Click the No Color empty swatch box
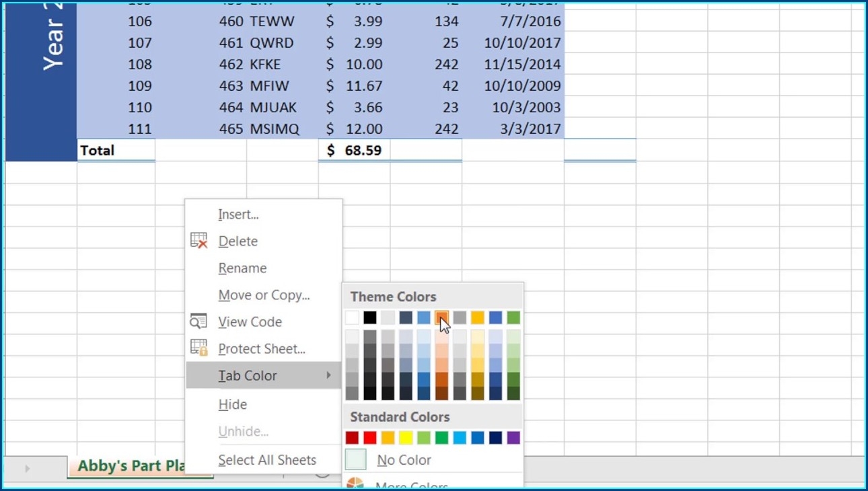 pyautogui.click(x=355, y=460)
